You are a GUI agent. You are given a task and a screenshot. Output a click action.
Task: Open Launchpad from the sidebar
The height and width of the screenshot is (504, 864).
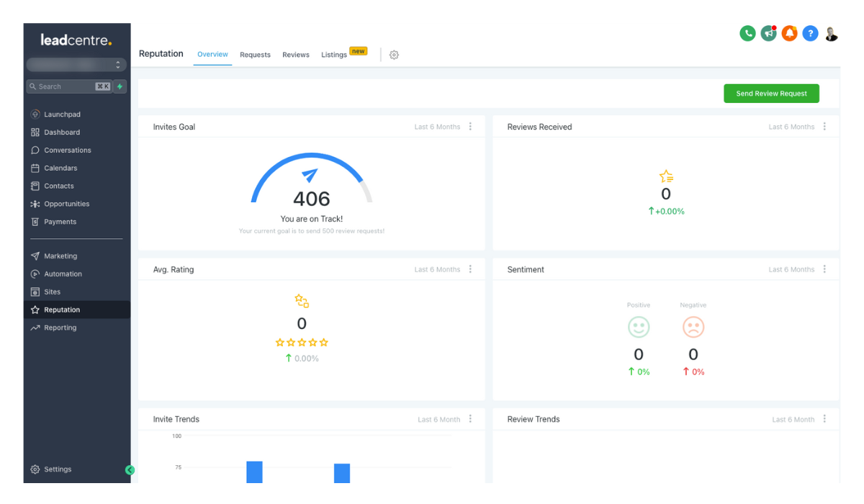click(x=62, y=114)
